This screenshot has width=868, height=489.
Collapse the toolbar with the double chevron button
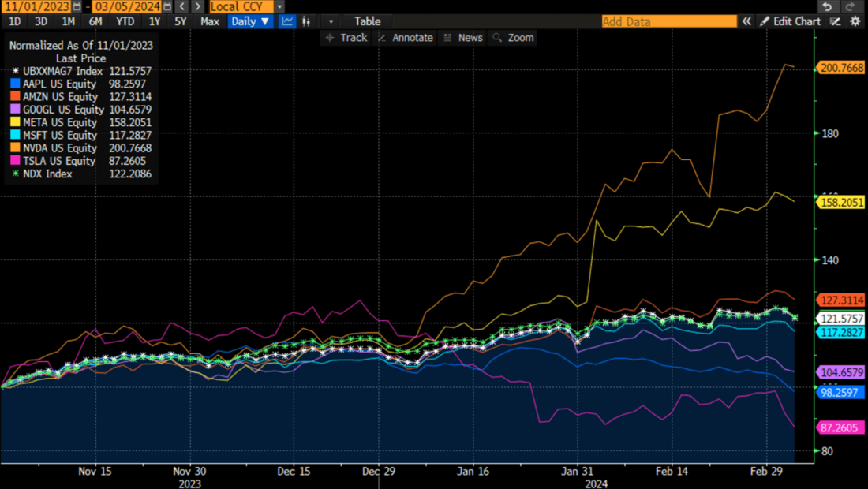[x=747, y=21]
